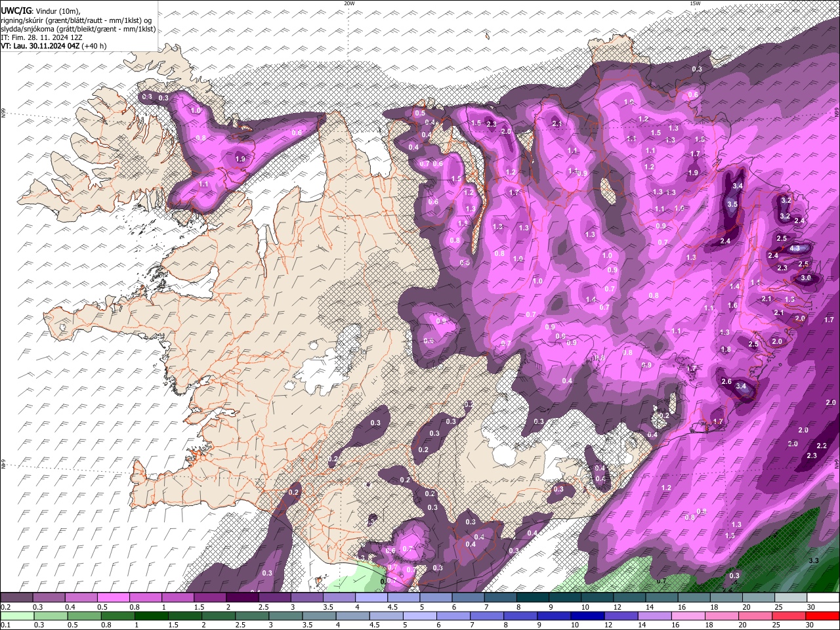Pick top scale swatch starting at 6
The image size is (840, 630).
468,598
